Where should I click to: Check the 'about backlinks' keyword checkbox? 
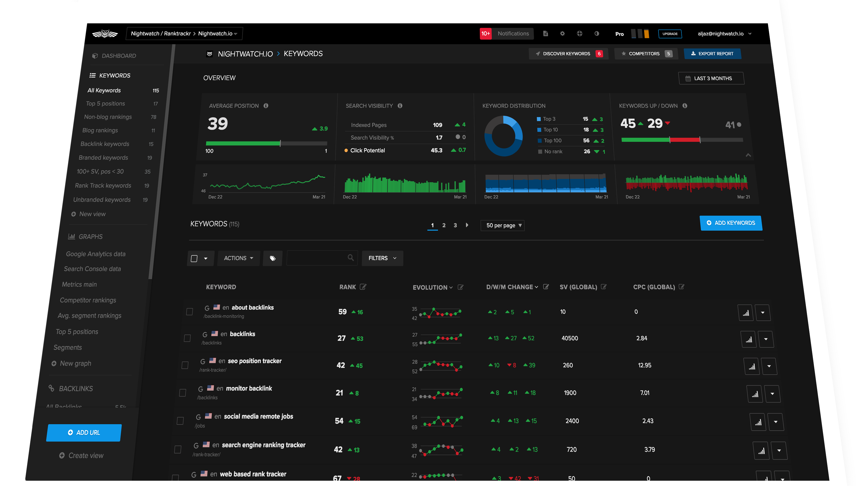click(189, 311)
